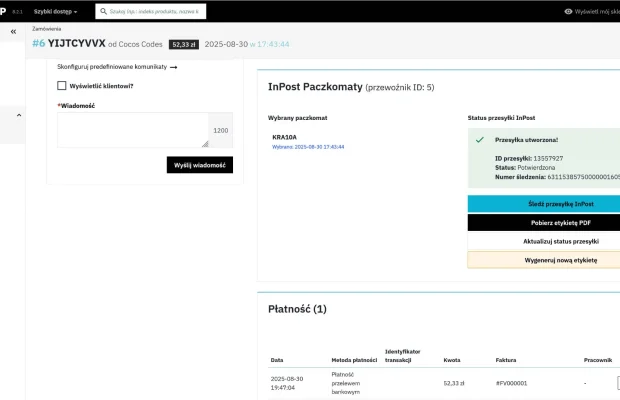The image size is (620, 400).
Task: Collapse the sidebar with double chevron icon
Action: (13, 32)
